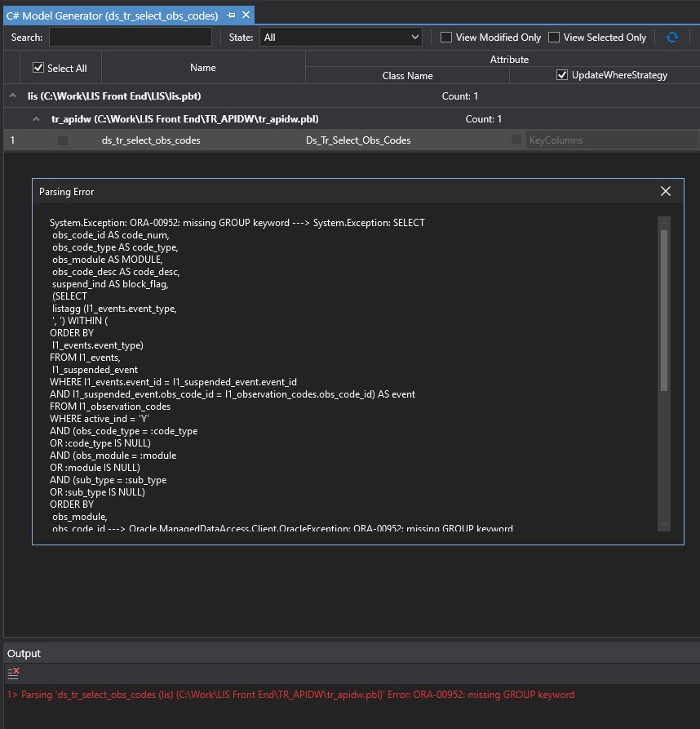Focus the Search input field
Image resolution: width=700 pixels, height=729 pixels.
tap(130, 37)
